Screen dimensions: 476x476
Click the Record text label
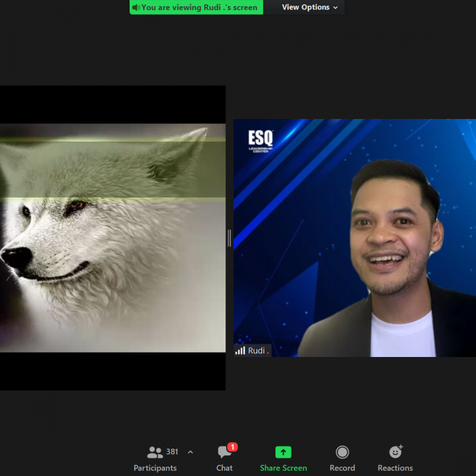342,468
